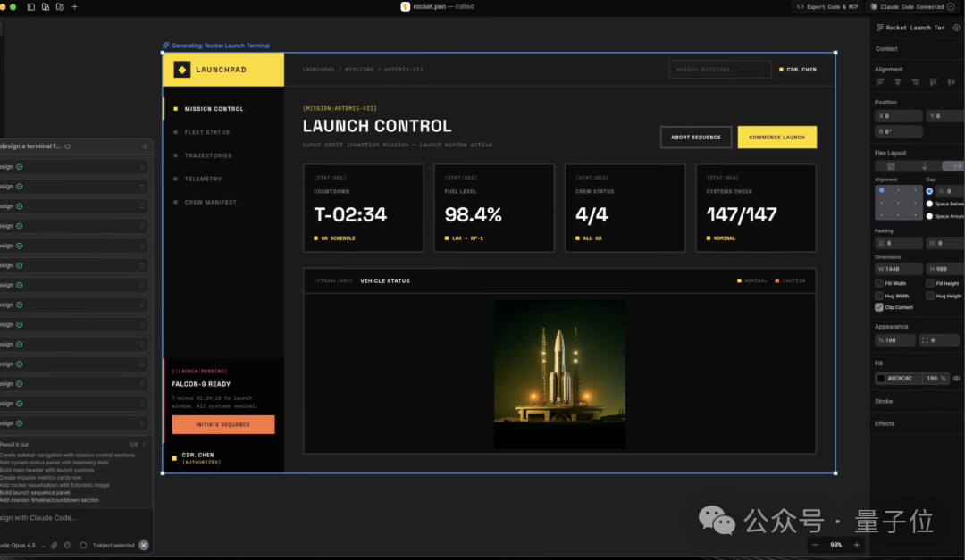
Task: Click the align left icon under Alignment
Action: tap(880, 82)
